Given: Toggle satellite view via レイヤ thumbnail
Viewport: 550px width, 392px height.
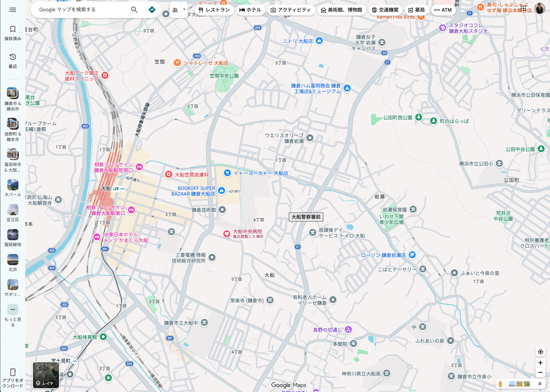Looking at the screenshot, I should pyautogui.click(x=46, y=375).
